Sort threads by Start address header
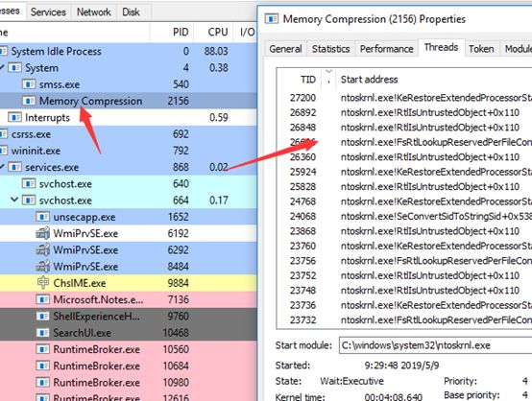The image size is (532, 401). tap(434, 80)
